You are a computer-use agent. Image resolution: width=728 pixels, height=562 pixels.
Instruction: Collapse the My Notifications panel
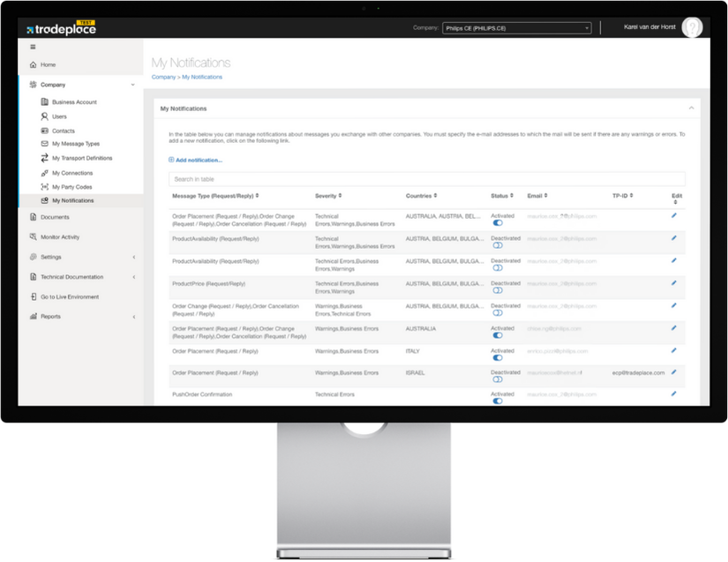691,109
